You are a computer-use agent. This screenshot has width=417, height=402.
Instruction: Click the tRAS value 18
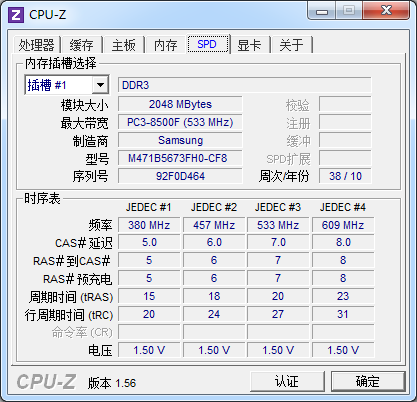(214, 296)
